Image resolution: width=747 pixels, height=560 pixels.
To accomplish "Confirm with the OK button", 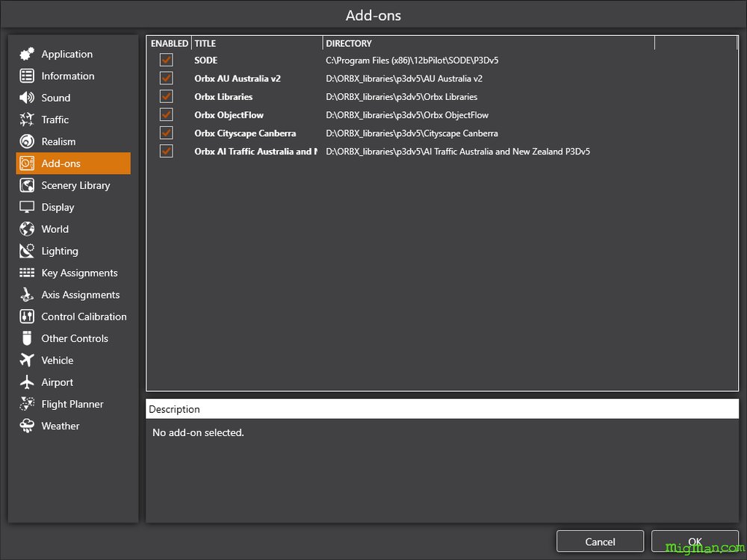I will click(x=695, y=541).
